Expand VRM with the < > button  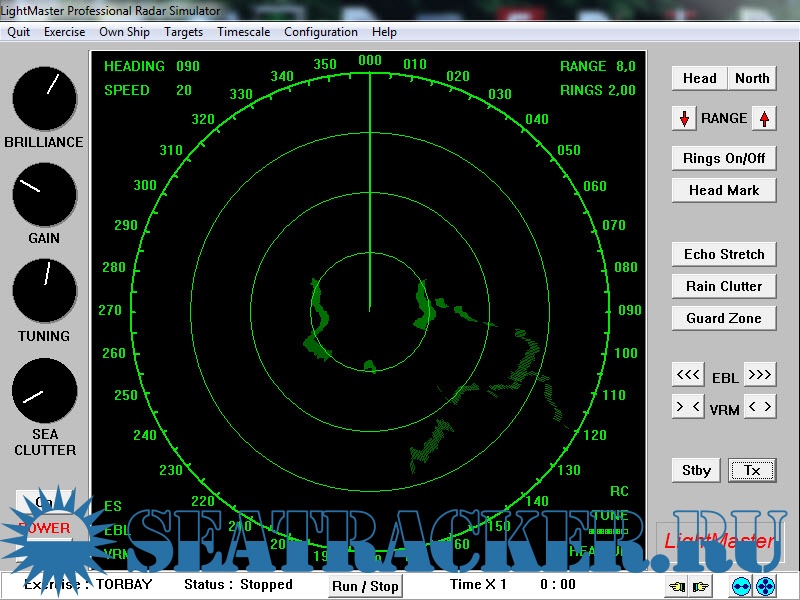tap(760, 407)
